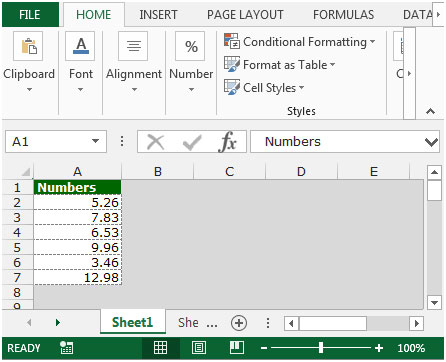The height and width of the screenshot is (362, 446).
Task: Select cell with value 9.96
Action: (x=78, y=247)
